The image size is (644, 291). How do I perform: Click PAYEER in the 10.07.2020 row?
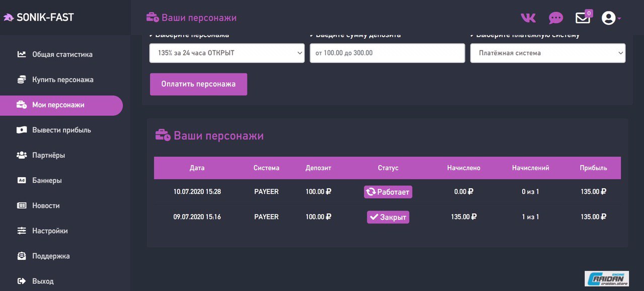pos(266,192)
